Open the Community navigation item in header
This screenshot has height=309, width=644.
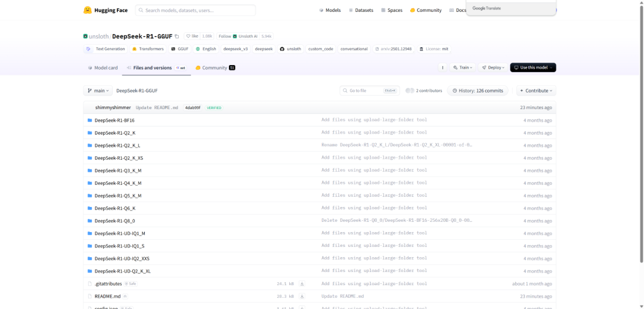click(426, 10)
